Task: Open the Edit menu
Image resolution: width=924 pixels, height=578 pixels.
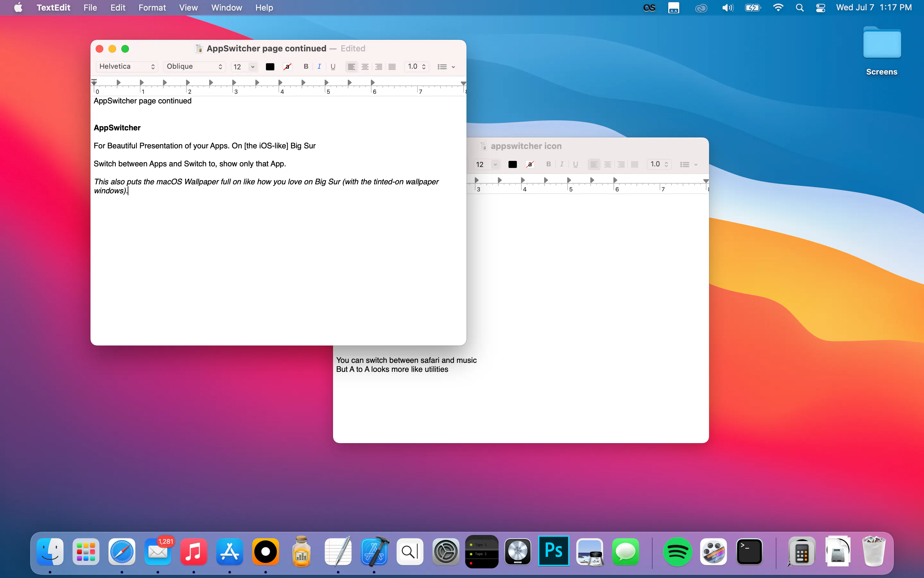Action: coord(118,8)
